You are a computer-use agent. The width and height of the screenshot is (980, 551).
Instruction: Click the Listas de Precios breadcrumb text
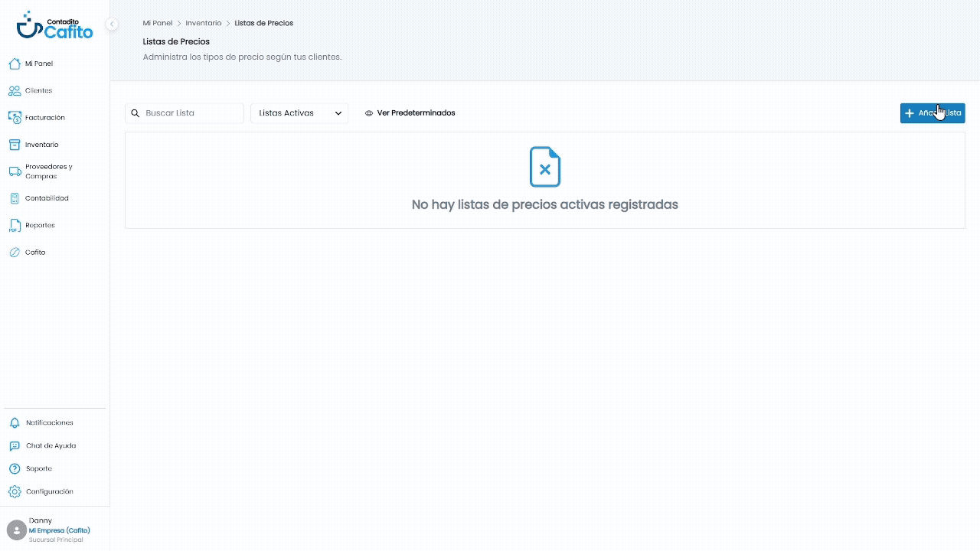tap(264, 23)
